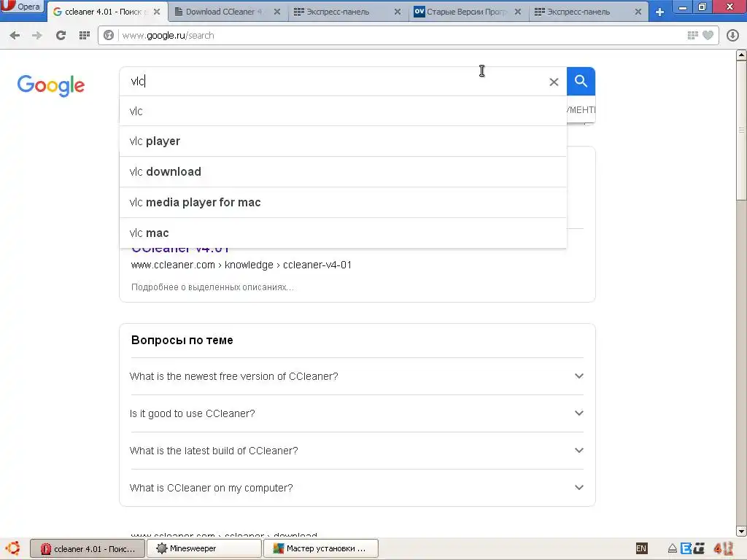Choose the 'vlc' suggestion
Viewport: 747px width, 560px height.
(343, 111)
